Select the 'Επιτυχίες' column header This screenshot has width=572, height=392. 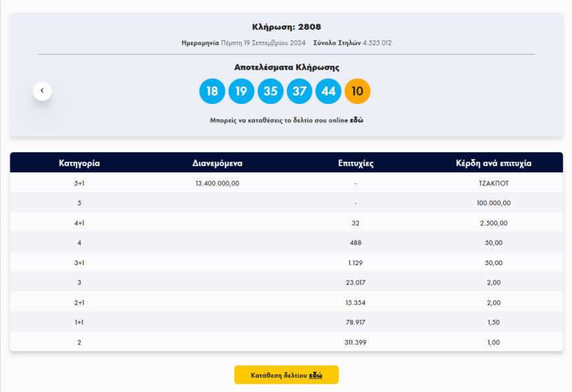(356, 163)
